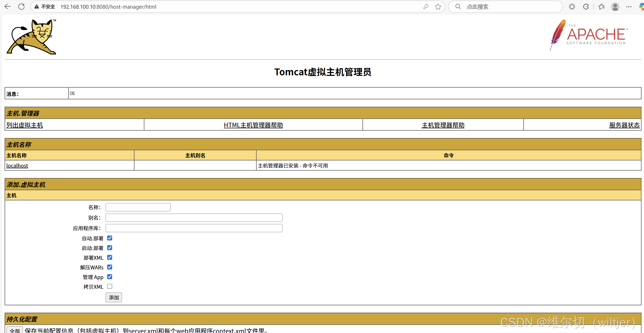Screen dimensions: 644x333
Task: Click the Apache Software Foundation logo
Action: tap(589, 35)
